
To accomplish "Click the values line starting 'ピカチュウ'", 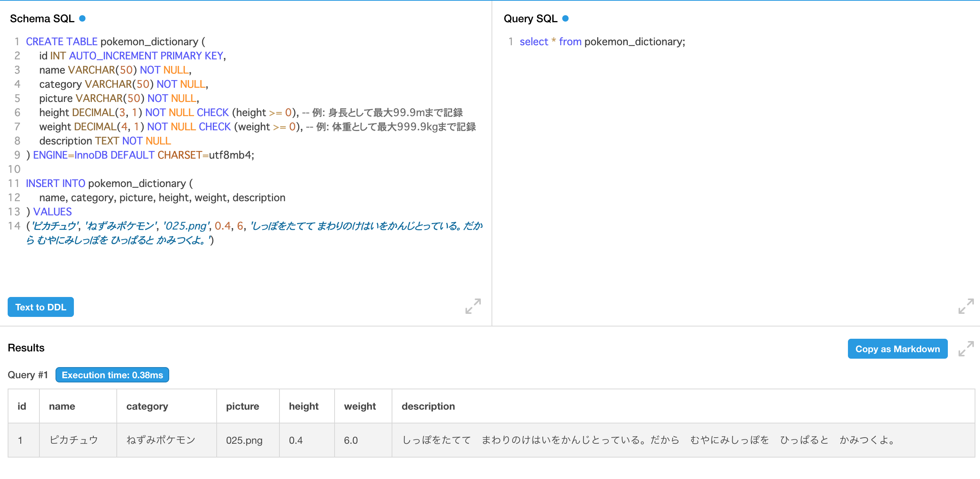I will [254, 233].
